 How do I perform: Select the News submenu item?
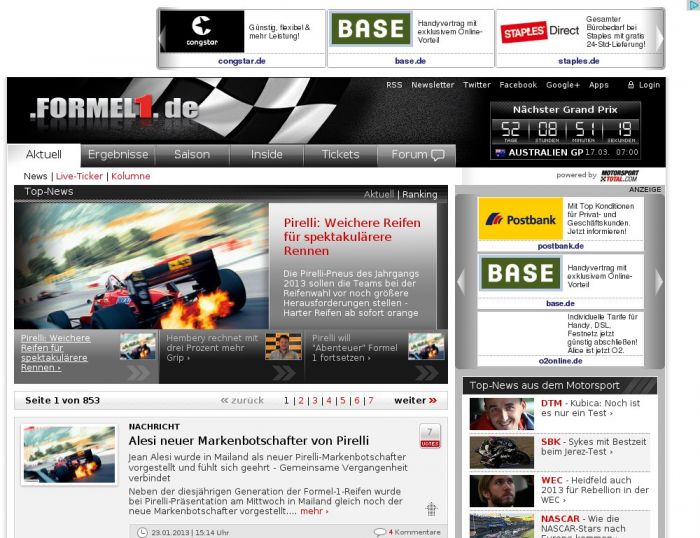(35, 176)
